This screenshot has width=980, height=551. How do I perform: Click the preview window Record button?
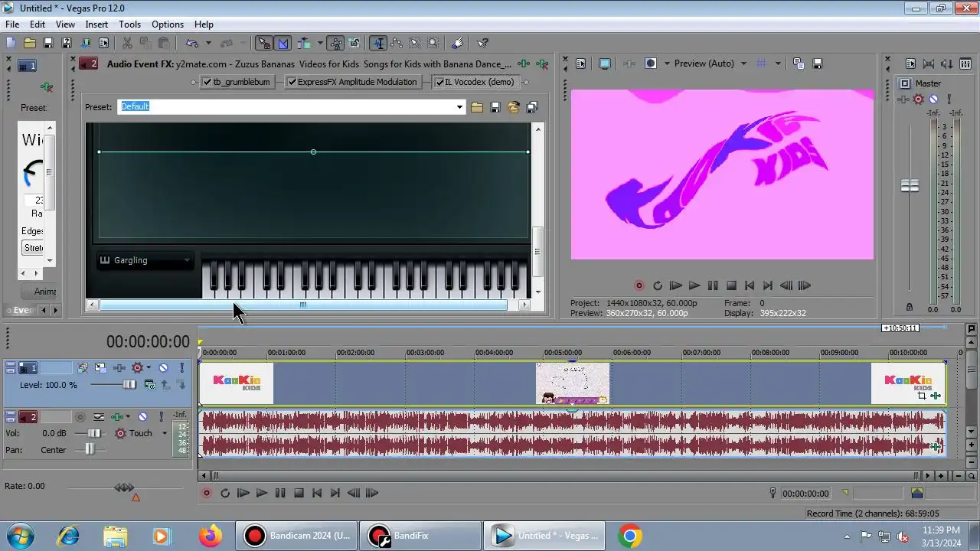click(639, 285)
